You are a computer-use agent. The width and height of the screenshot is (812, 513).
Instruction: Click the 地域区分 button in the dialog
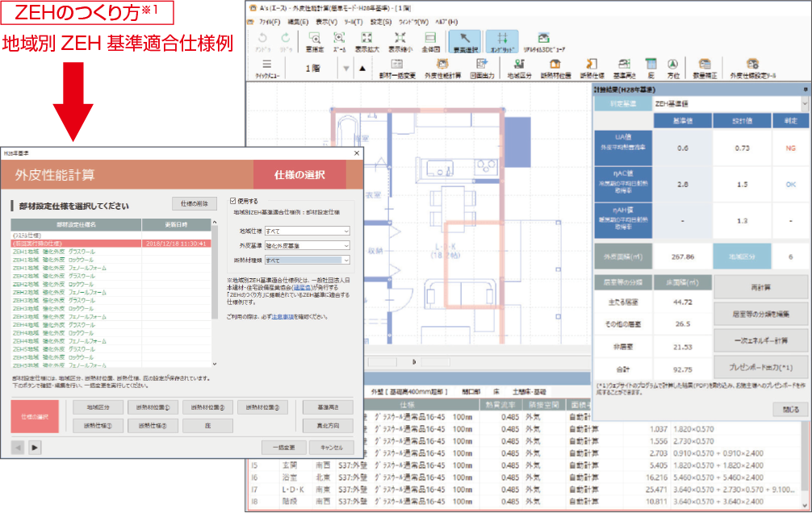coord(98,407)
